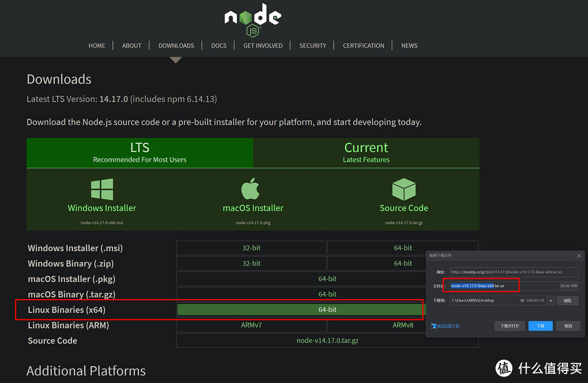Image resolution: width=588 pixels, height=383 pixels.
Task: Click the 下载并打开 download and open button
Action: pos(510,326)
